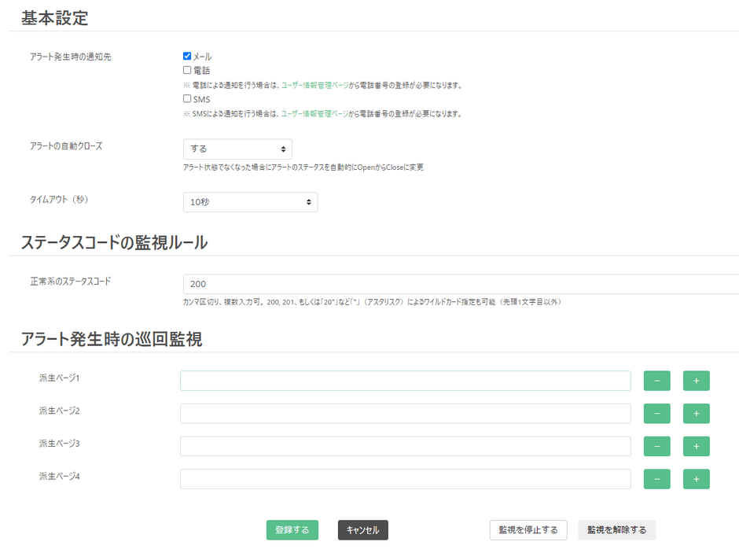This screenshot has width=739, height=560.
Task: Focus the 正常系のステータスコード input field
Action: coord(460,284)
